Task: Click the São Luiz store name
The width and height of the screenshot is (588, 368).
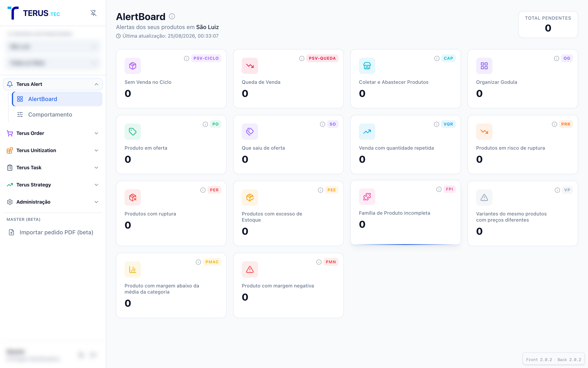Action: click(207, 27)
